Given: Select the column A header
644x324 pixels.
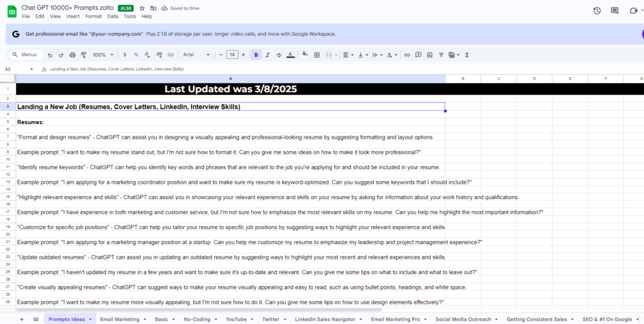Looking at the screenshot, I should [231, 78].
